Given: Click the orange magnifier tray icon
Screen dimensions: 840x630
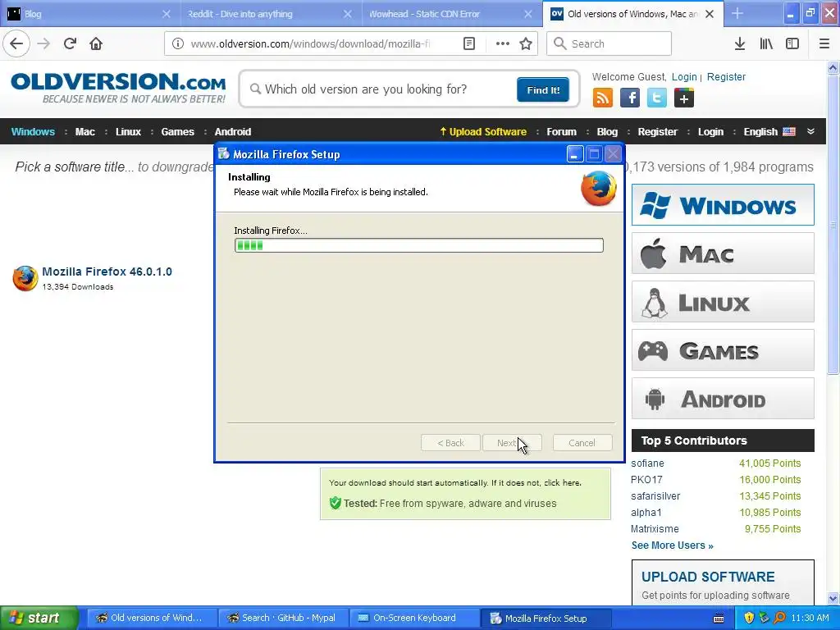Looking at the screenshot, I should 779,619.
